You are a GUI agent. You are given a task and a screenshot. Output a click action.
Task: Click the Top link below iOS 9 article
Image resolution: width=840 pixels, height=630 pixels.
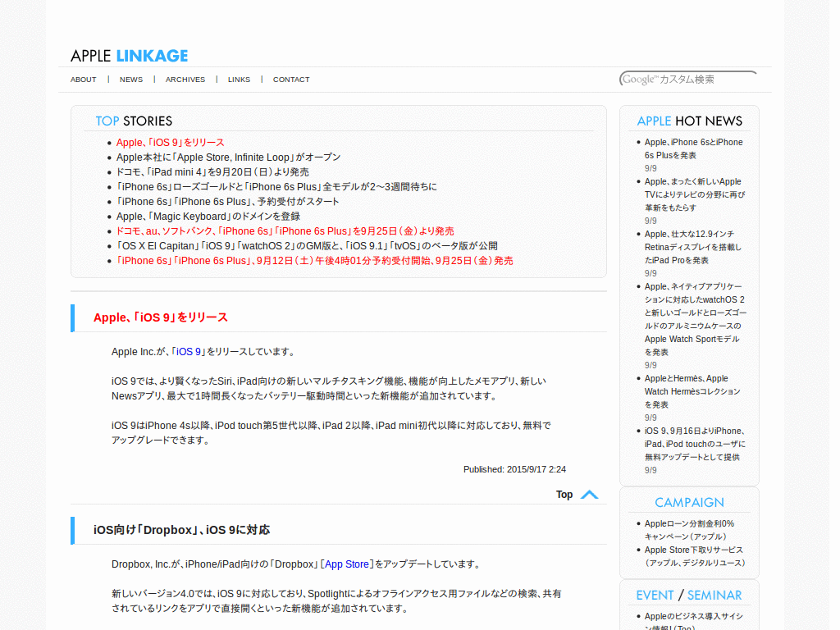click(x=564, y=495)
